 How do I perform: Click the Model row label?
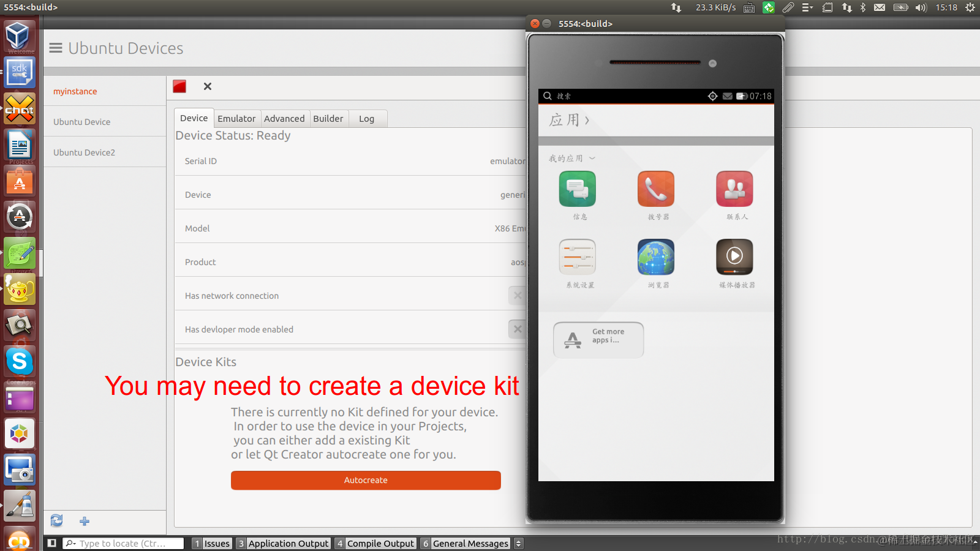[x=197, y=228]
